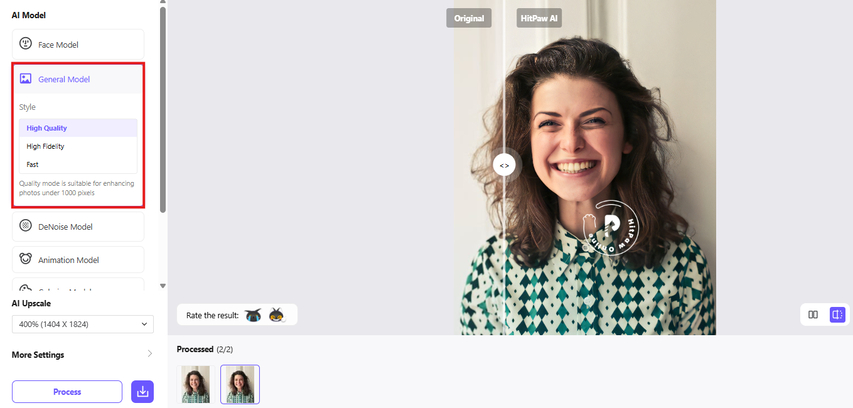Click the Quality mode description text

click(x=77, y=188)
